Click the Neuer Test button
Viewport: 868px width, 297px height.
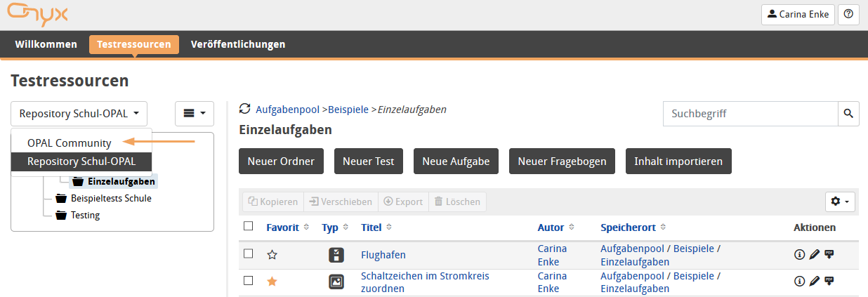pyautogui.click(x=368, y=161)
